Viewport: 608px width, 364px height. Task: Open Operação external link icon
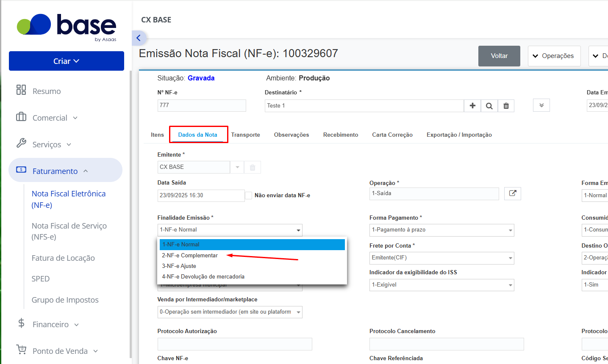[x=513, y=193]
